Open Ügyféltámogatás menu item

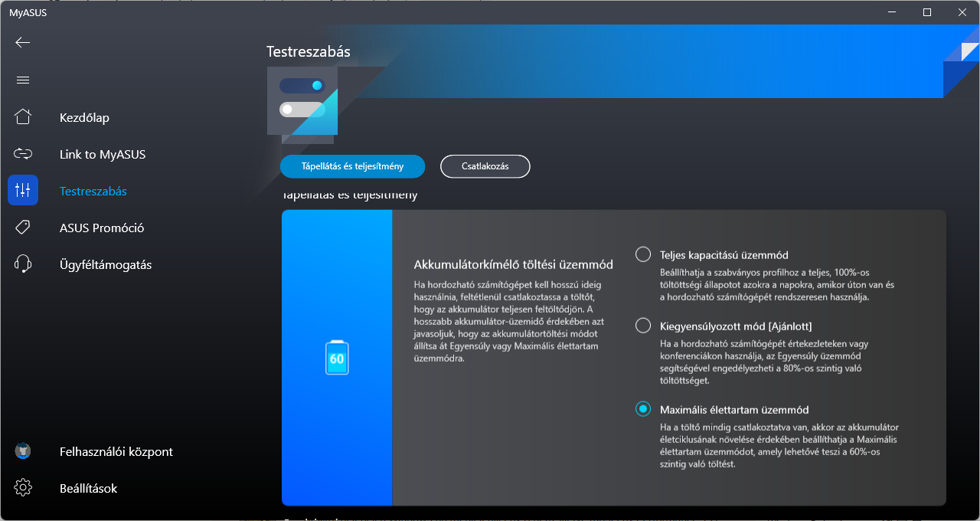pos(106,264)
